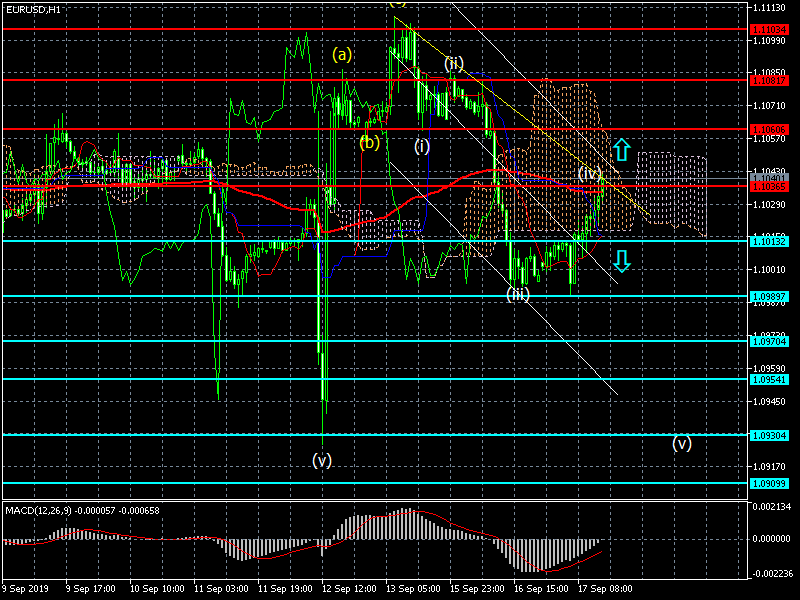
Task: Click the upward cyan arrow marker
Action: click(621, 150)
